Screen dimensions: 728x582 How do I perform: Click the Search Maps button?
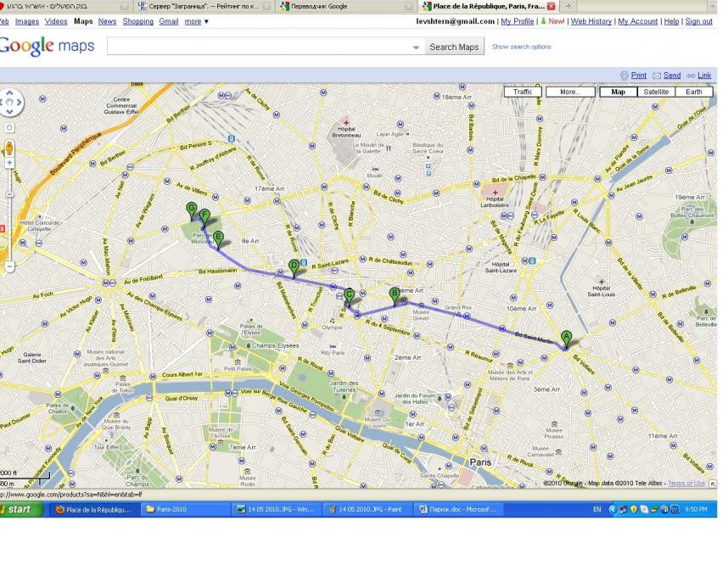point(454,47)
